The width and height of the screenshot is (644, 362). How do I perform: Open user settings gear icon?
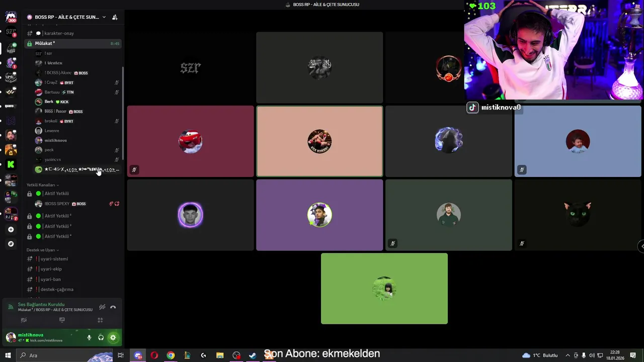coord(113,337)
